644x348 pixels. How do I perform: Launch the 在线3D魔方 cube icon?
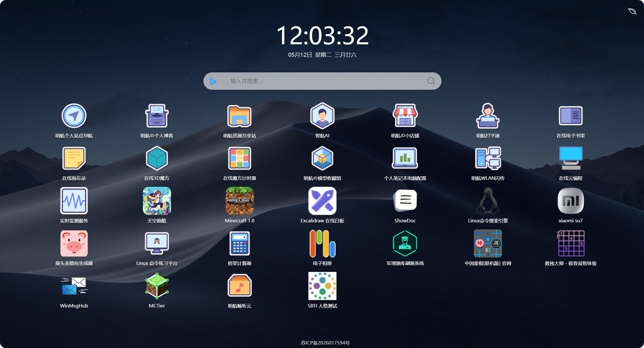pos(157,158)
